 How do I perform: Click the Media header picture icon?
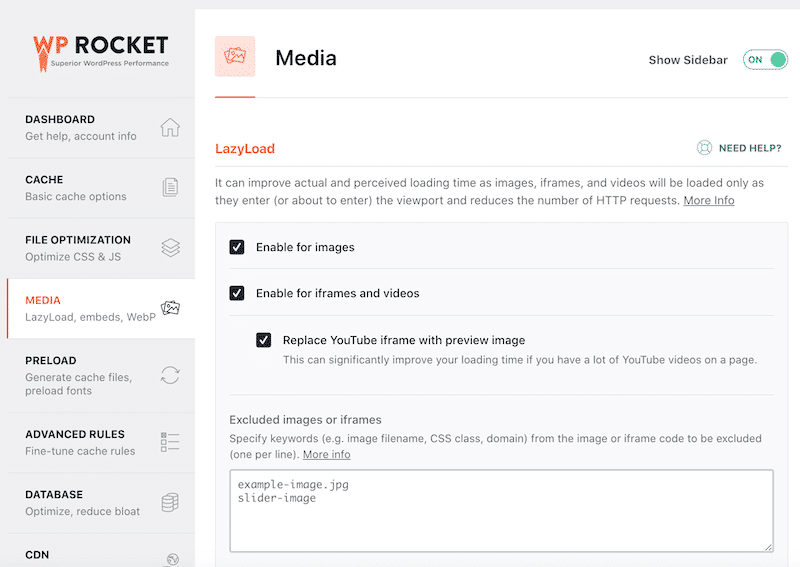pyautogui.click(x=235, y=56)
